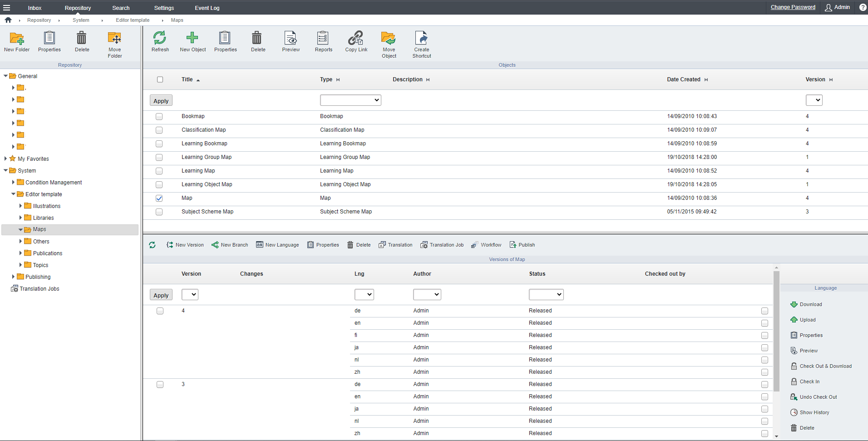This screenshot has width=868, height=441.
Task: Open the Preview tool for the selected object
Action: 290,41
